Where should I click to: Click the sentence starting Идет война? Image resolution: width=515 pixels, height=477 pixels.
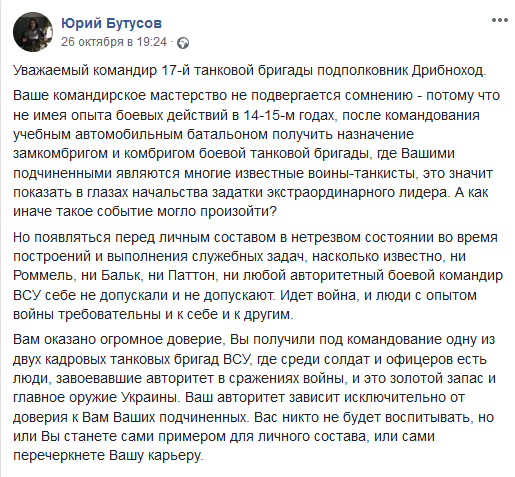click(245, 305)
